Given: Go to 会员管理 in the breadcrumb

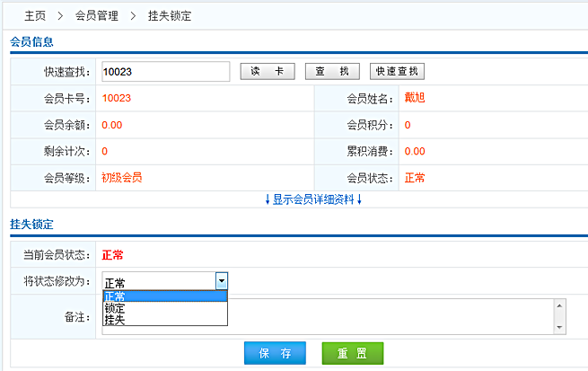Looking at the screenshot, I should (x=99, y=16).
